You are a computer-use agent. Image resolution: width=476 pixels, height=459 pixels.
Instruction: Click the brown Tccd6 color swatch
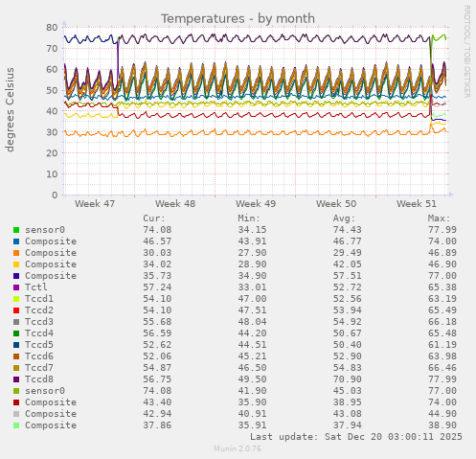coord(16,356)
